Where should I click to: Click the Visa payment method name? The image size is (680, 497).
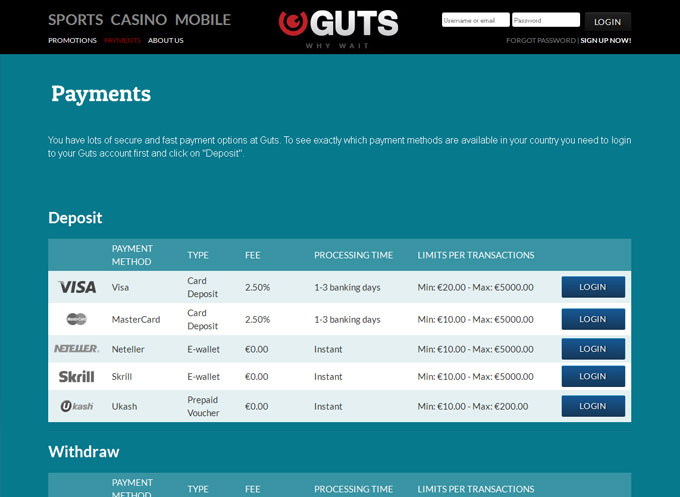(x=120, y=288)
